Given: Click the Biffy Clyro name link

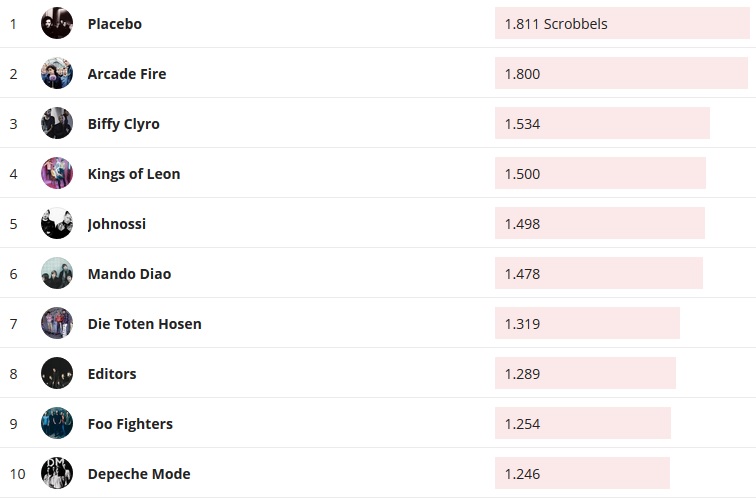Looking at the screenshot, I should click(124, 124).
